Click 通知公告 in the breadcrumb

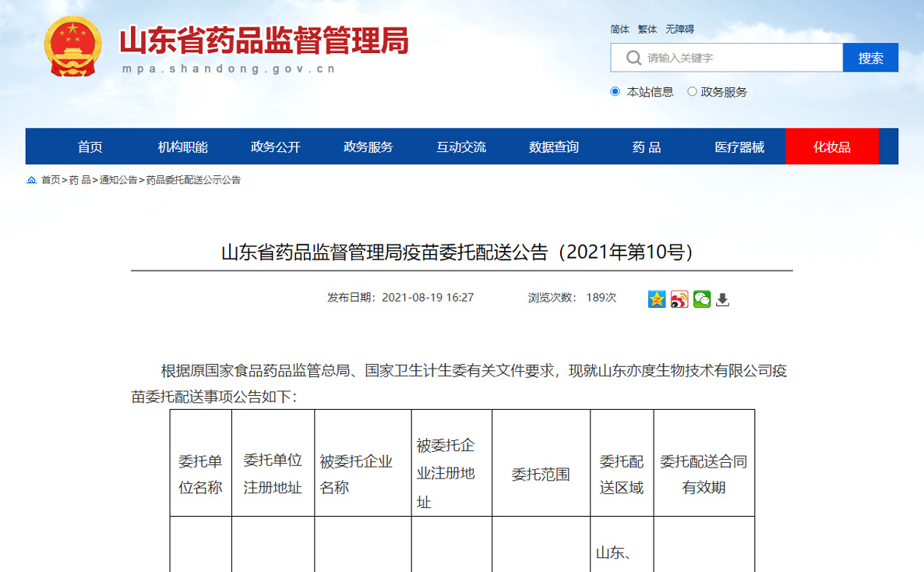point(118,180)
